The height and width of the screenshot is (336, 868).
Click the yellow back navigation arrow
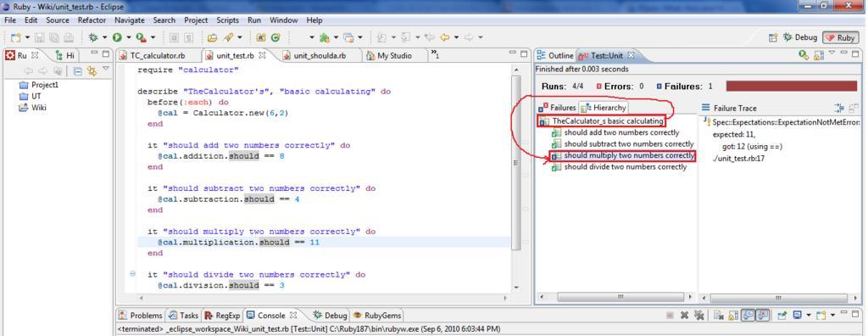coord(444,37)
